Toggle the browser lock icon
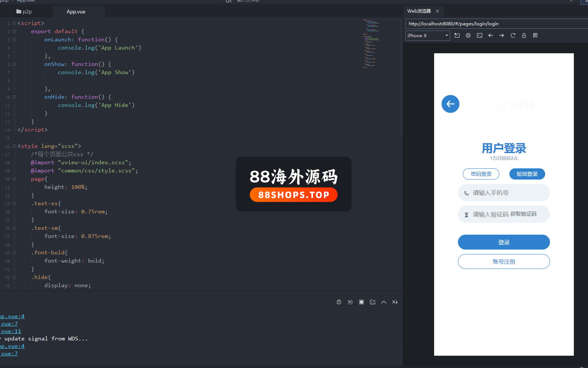588x368 pixels. pyautogui.click(x=524, y=35)
